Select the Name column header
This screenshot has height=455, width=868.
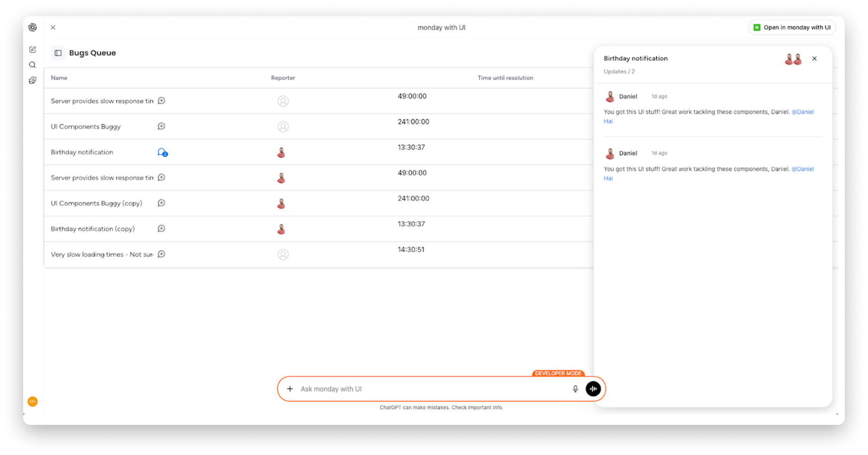59,78
